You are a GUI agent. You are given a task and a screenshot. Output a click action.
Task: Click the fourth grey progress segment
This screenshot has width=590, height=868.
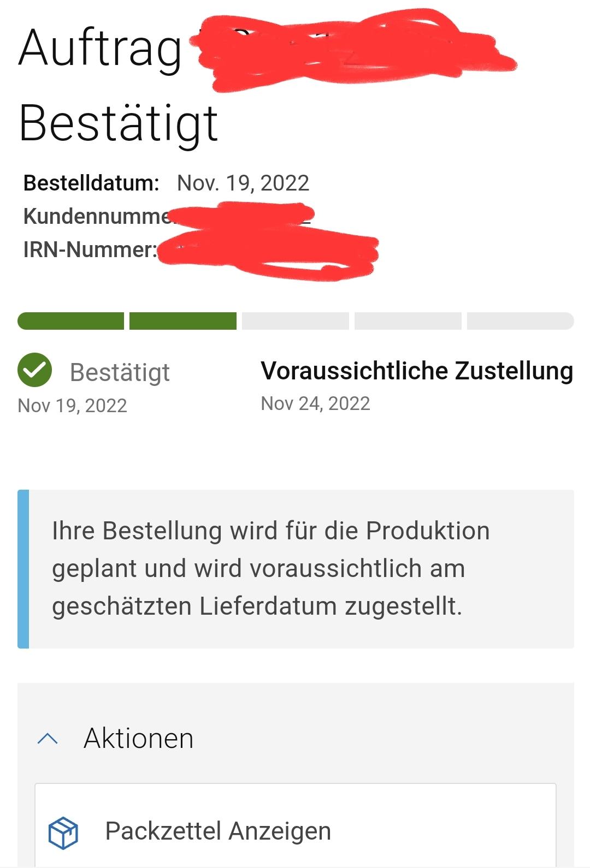coord(408,321)
